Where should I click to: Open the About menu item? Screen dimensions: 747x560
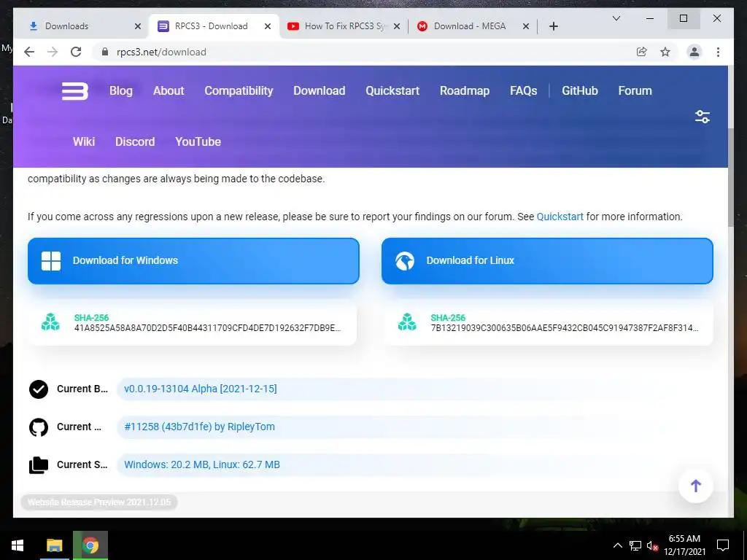click(169, 91)
